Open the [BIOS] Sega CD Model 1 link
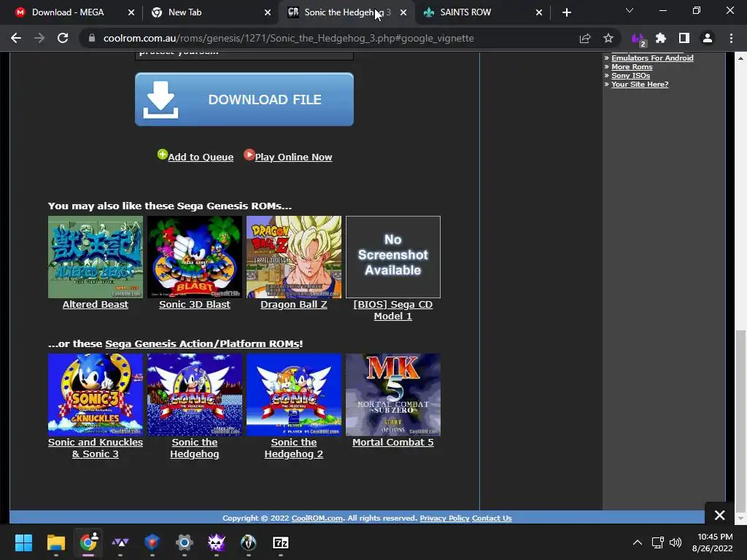747x560 pixels. pyautogui.click(x=393, y=310)
